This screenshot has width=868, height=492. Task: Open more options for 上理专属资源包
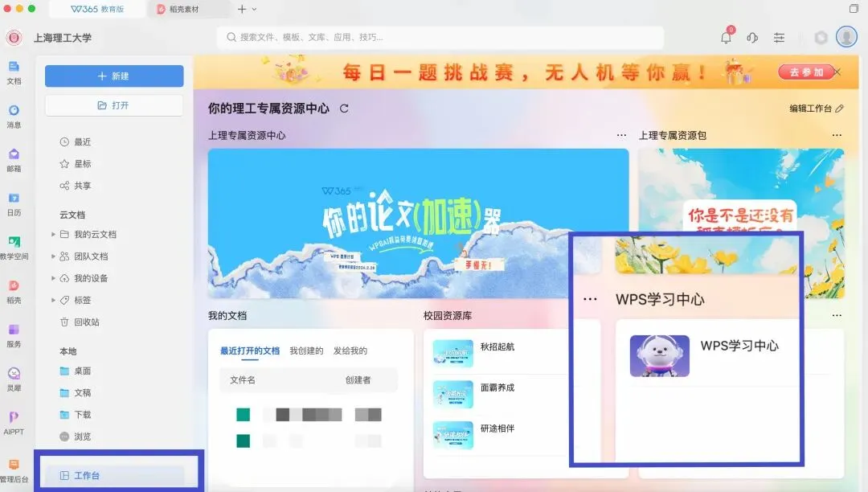(x=837, y=135)
